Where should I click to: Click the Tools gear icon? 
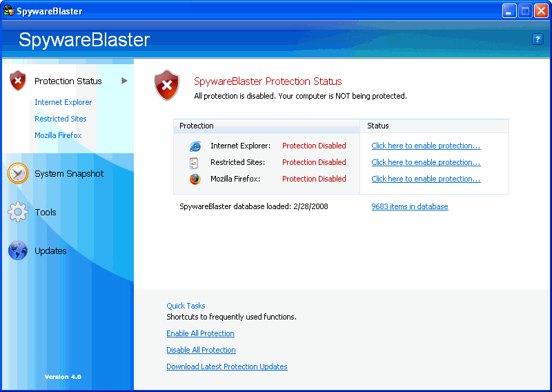(x=18, y=212)
